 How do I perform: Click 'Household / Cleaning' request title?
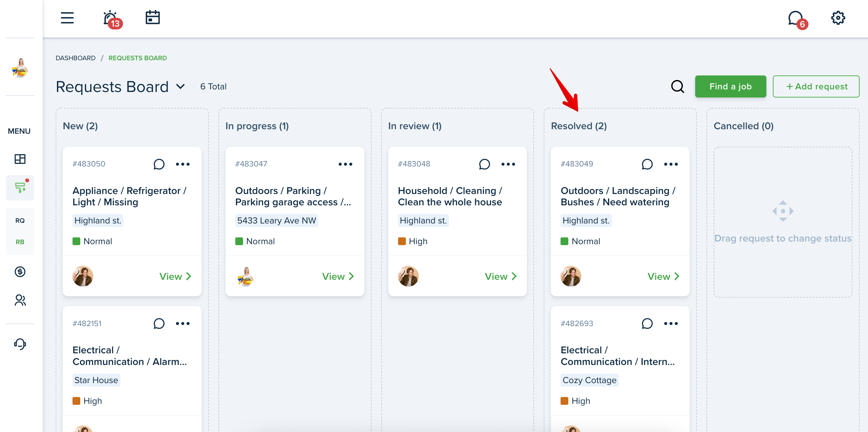[x=450, y=197]
